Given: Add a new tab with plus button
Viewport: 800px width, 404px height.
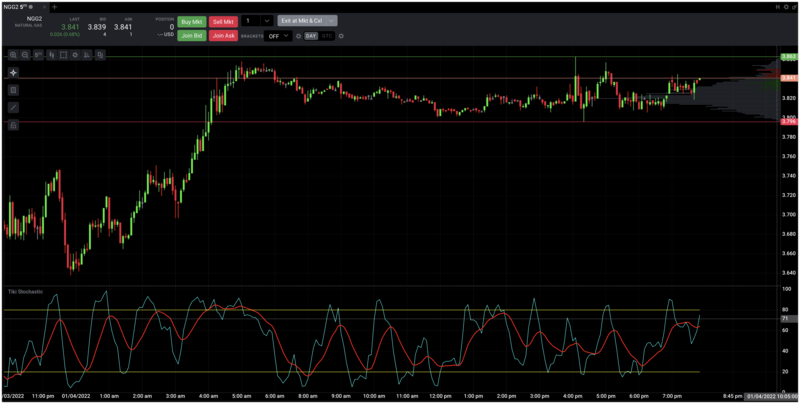Looking at the screenshot, I should click(55, 7).
